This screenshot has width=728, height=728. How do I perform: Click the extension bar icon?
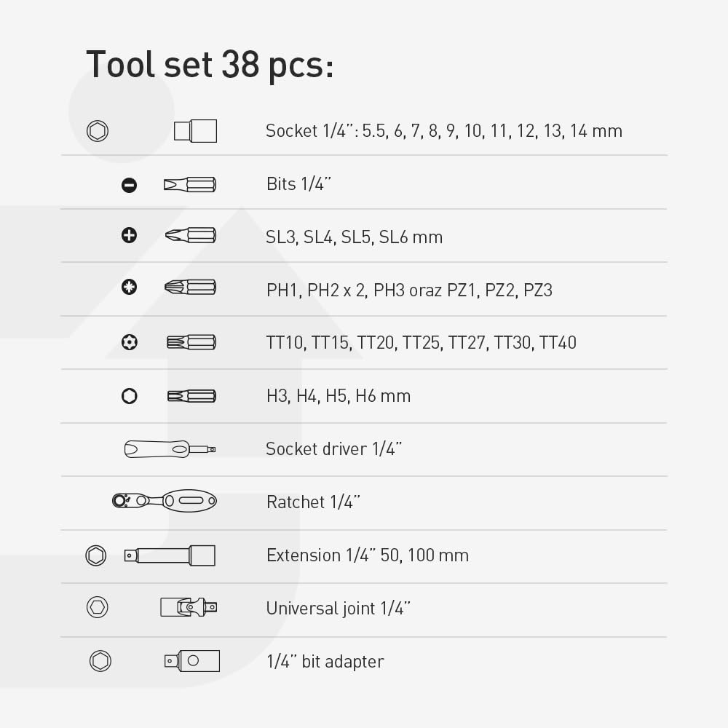pyautogui.click(x=169, y=555)
